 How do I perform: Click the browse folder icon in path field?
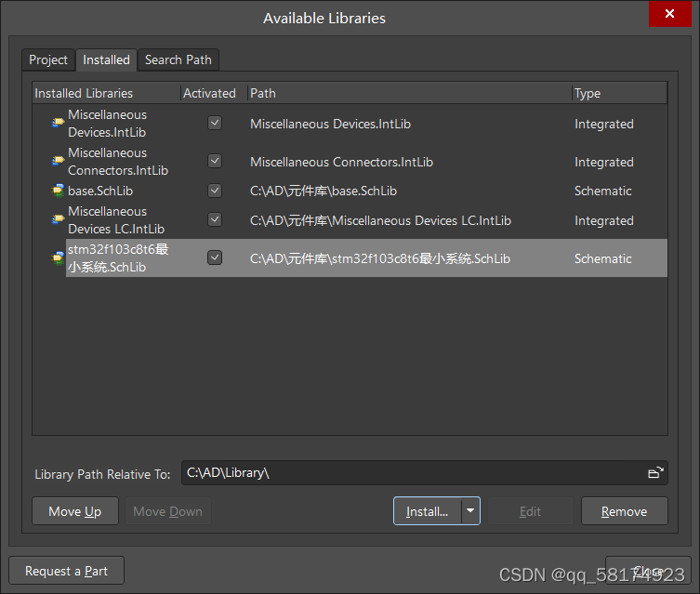coord(655,473)
